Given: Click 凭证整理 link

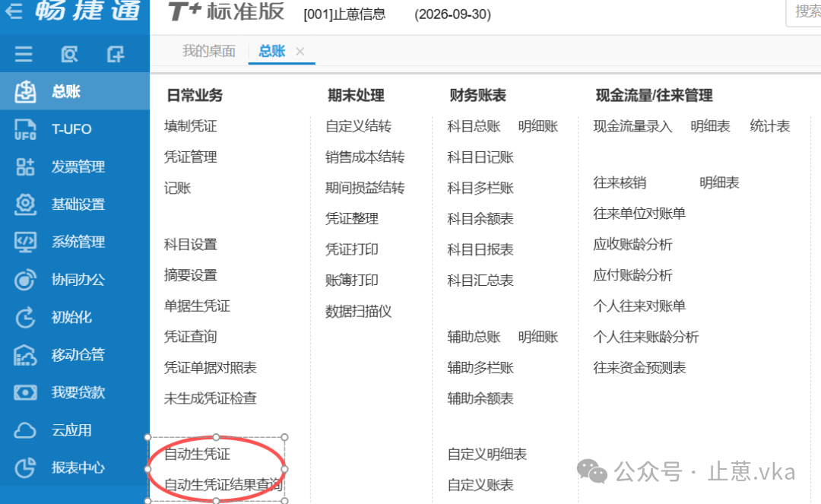Looking at the screenshot, I should pos(351,219).
